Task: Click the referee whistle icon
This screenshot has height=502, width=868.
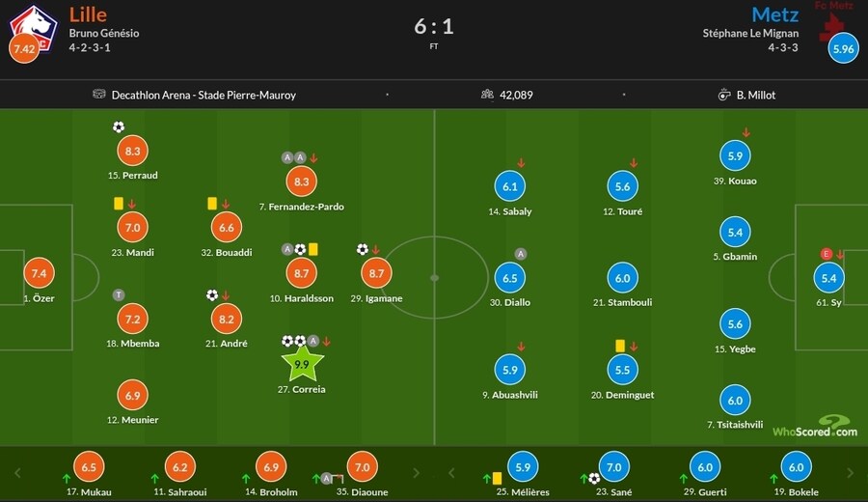Action: [x=723, y=95]
